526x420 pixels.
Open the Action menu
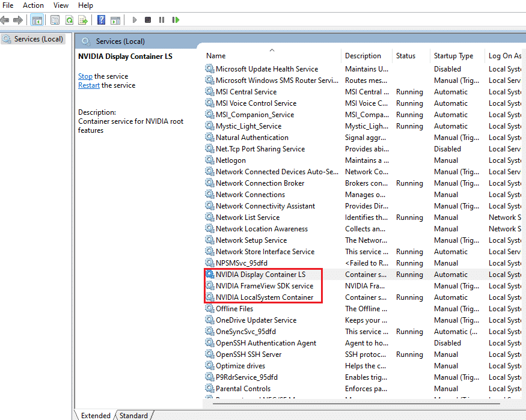[x=33, y=5]
